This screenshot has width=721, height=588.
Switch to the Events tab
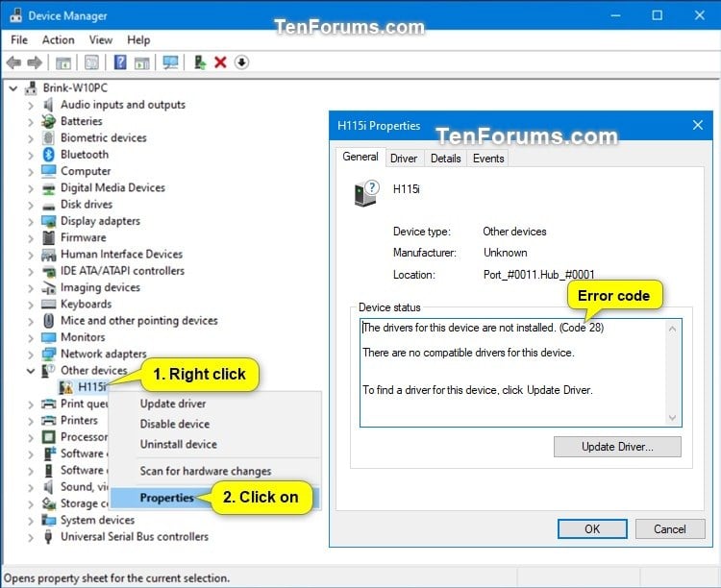click(488, 159)
